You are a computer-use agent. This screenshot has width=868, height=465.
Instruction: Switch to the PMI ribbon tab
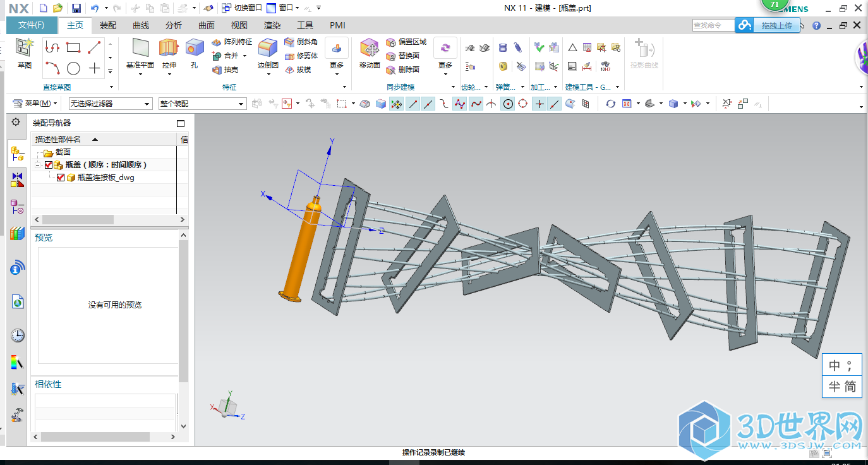tap(337, 25)
